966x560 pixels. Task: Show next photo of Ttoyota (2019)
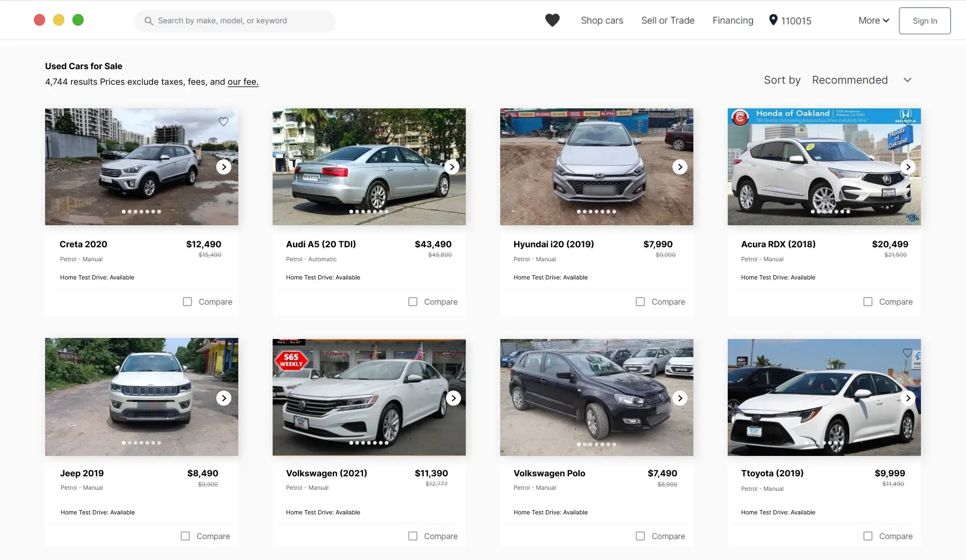[908, 398]
